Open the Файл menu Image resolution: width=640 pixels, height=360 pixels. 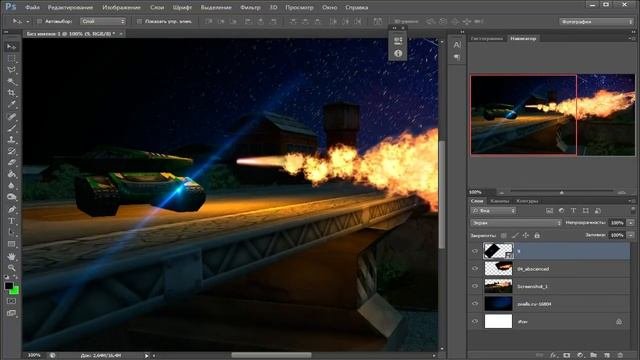point(32,7)
